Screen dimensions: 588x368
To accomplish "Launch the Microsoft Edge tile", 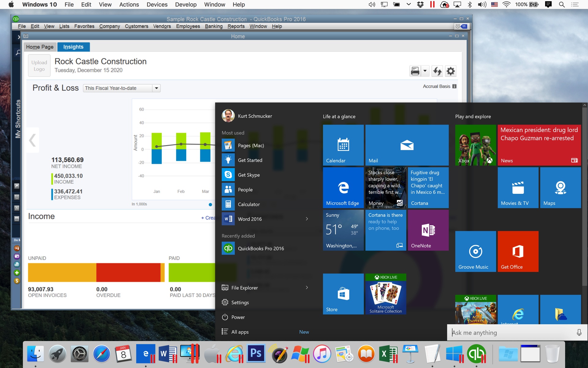I will coord(343,188).
